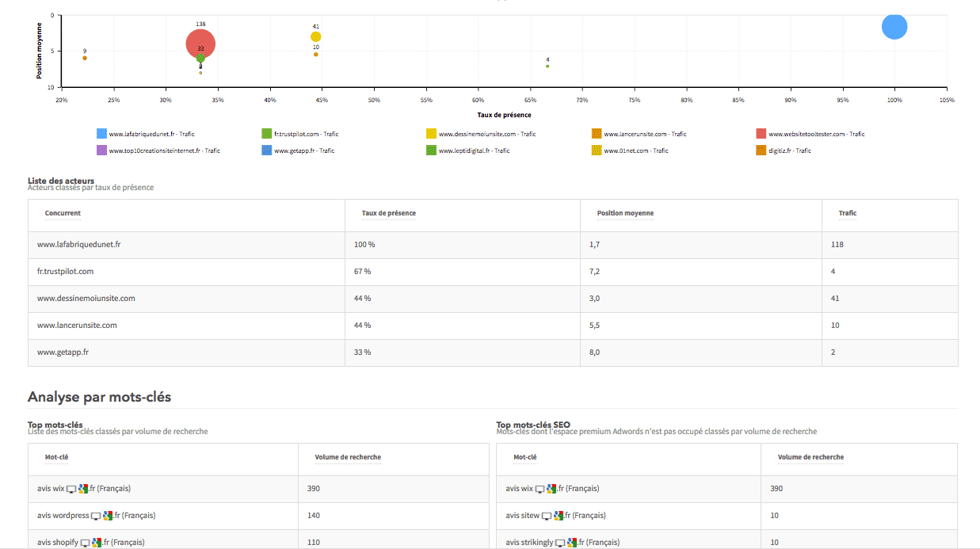This screenshot has height=549, width=980.
Task: Click Concurrent column header
Action: (x=63, y=213)
